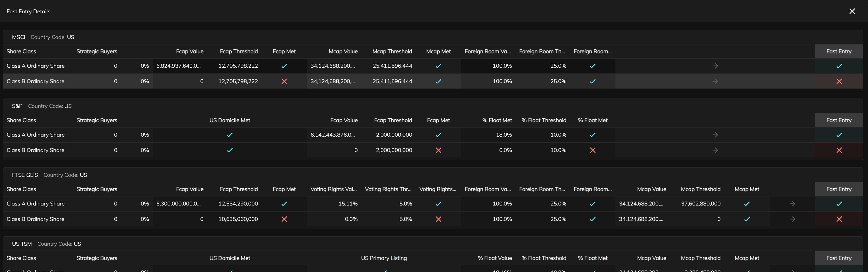Click MSCI Class B Fcap Met red cross
The width and height of the screenshot is (868, 272).
(x=284, y=82)
